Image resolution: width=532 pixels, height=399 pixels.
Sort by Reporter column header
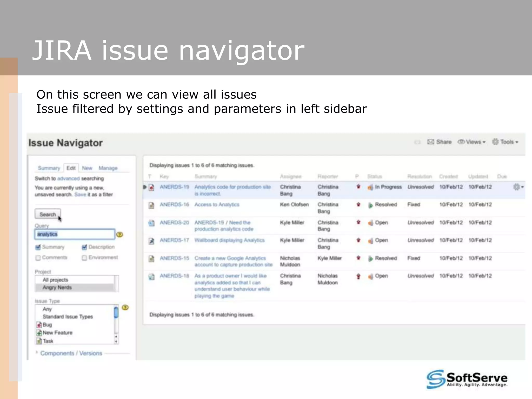[x=328, y=177]
